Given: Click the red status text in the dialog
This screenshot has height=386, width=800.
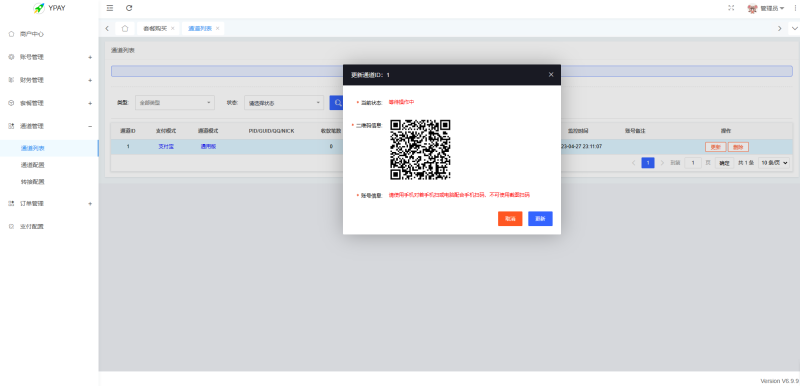Looking at the screenshot, I should tap(402, 102).
